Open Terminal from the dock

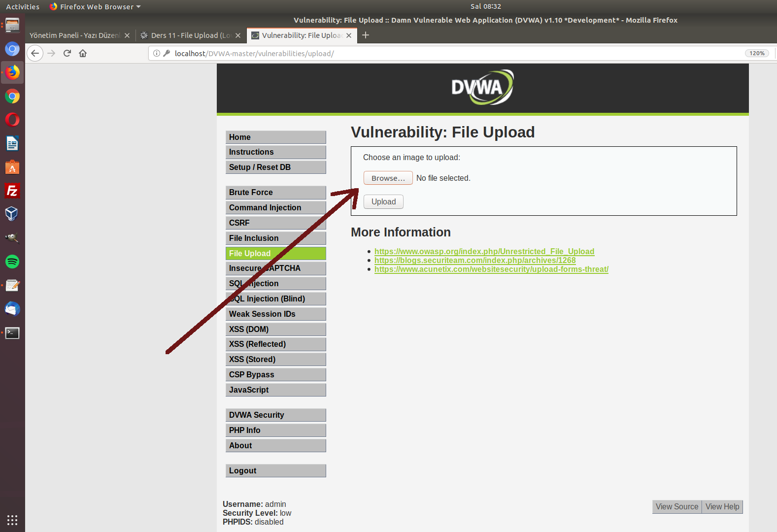click(12, 332)
